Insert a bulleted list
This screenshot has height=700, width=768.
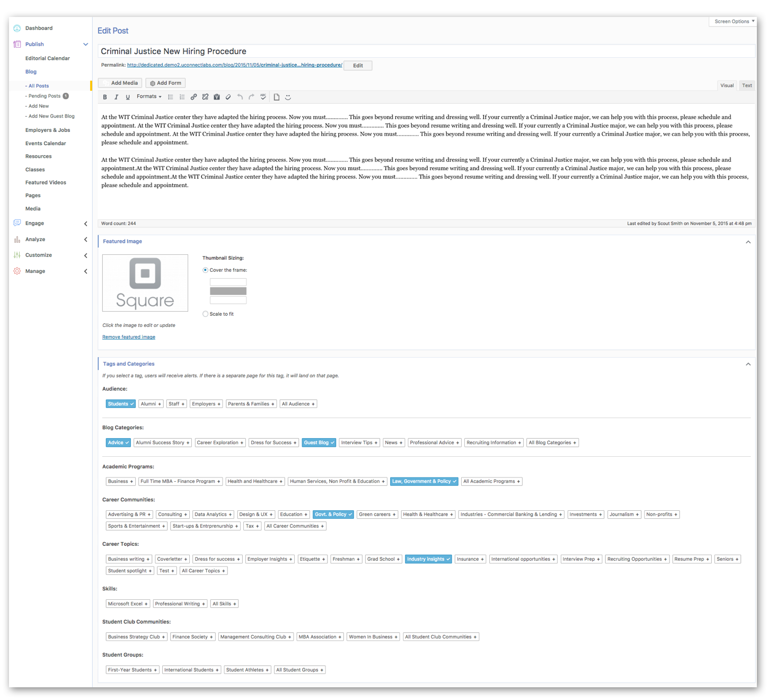171,97
